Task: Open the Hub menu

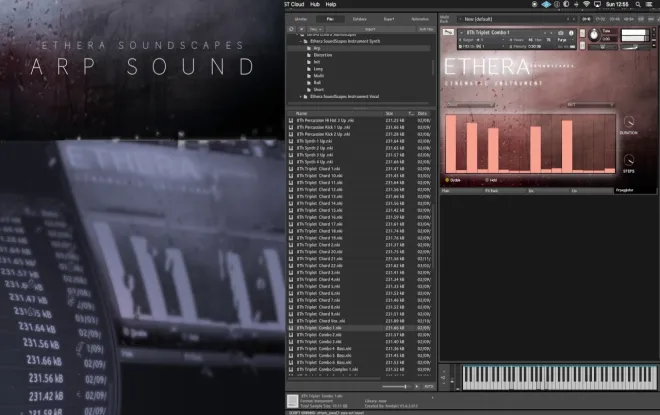Action: [x=315, y=4]
